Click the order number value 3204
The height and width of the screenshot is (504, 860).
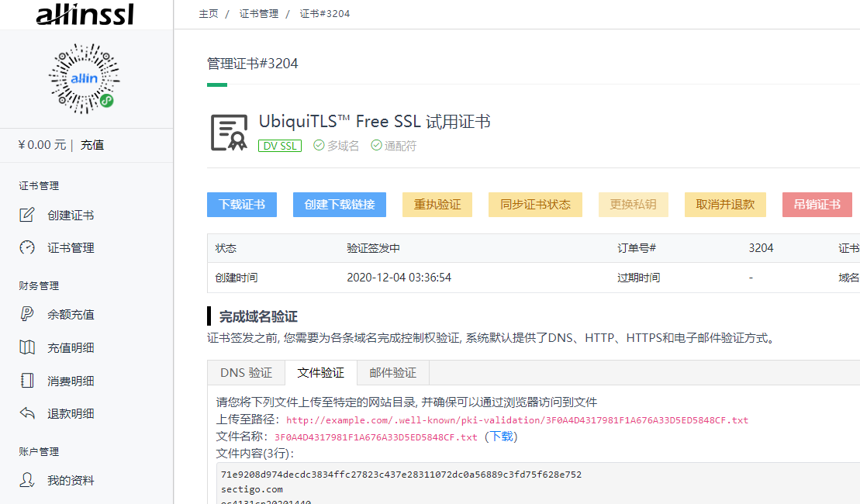(x=761, y=248)
